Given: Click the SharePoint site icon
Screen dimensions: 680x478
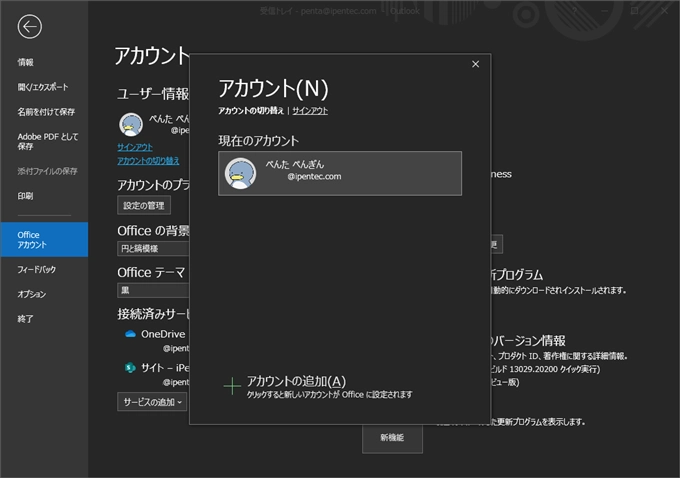Looking at the screenshot, I should pos(130,368).
